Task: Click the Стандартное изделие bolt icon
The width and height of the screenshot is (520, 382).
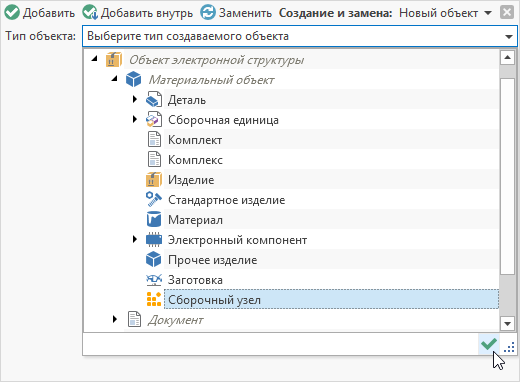Action: [x=154, y=200]
